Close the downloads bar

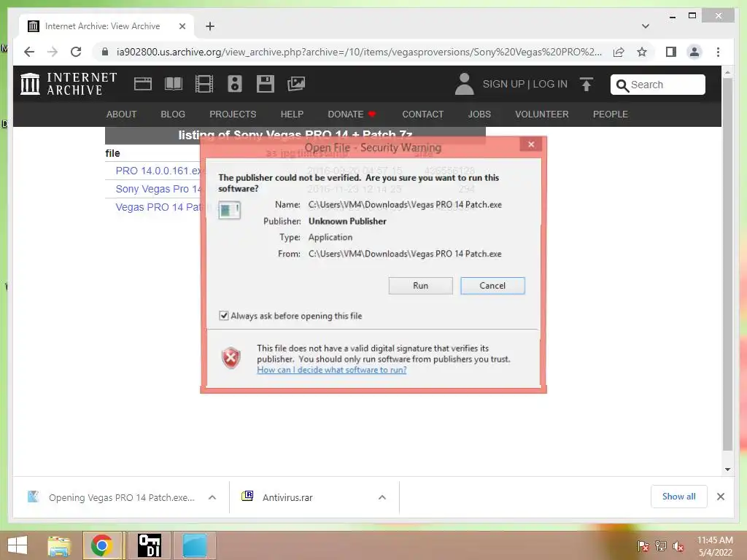point(720,497)
